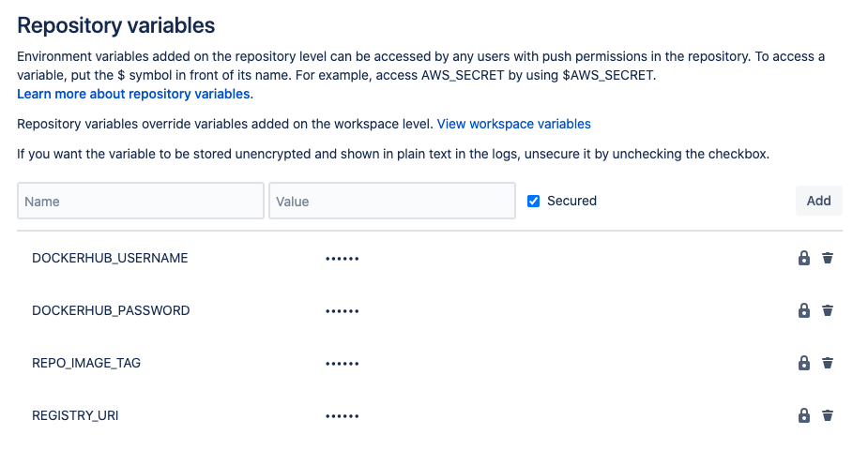Select the REGISTRY_URI variable name

tap(75, 415)
